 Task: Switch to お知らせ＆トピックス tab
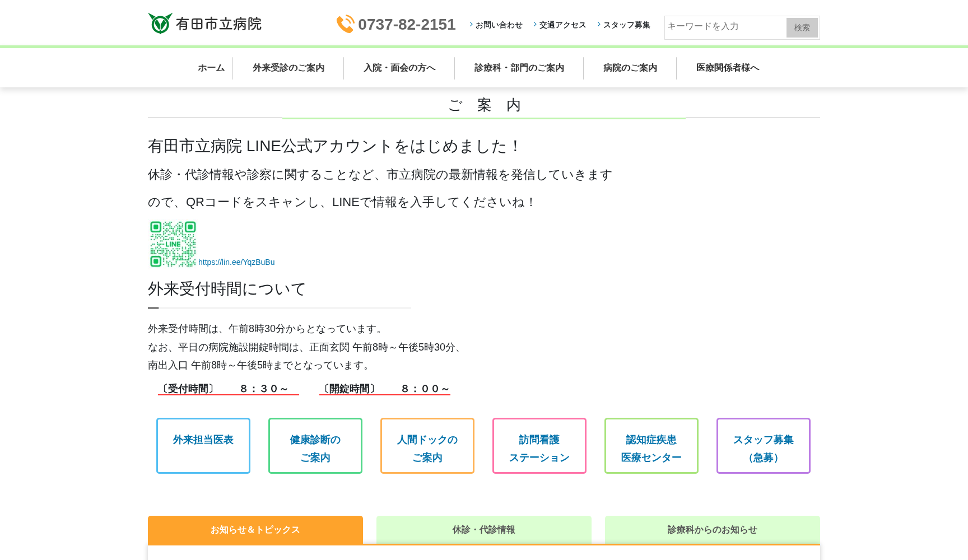tap(255, 530)
